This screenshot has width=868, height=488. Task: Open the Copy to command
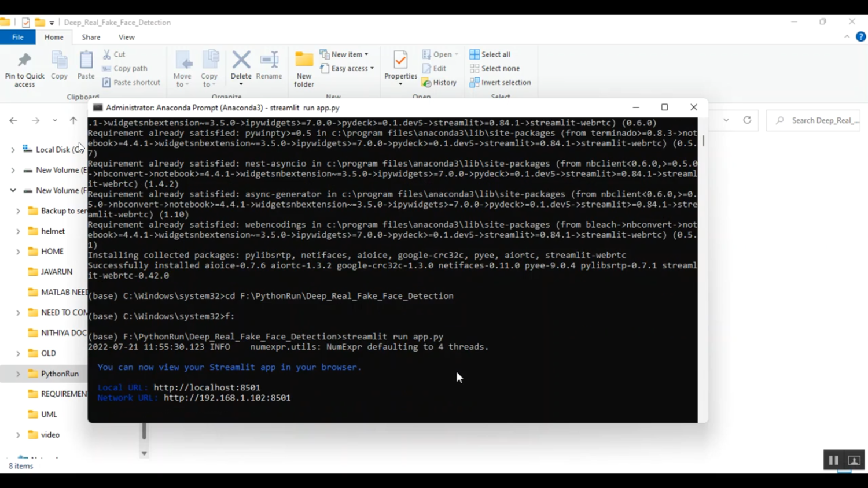tap(209, 69)
